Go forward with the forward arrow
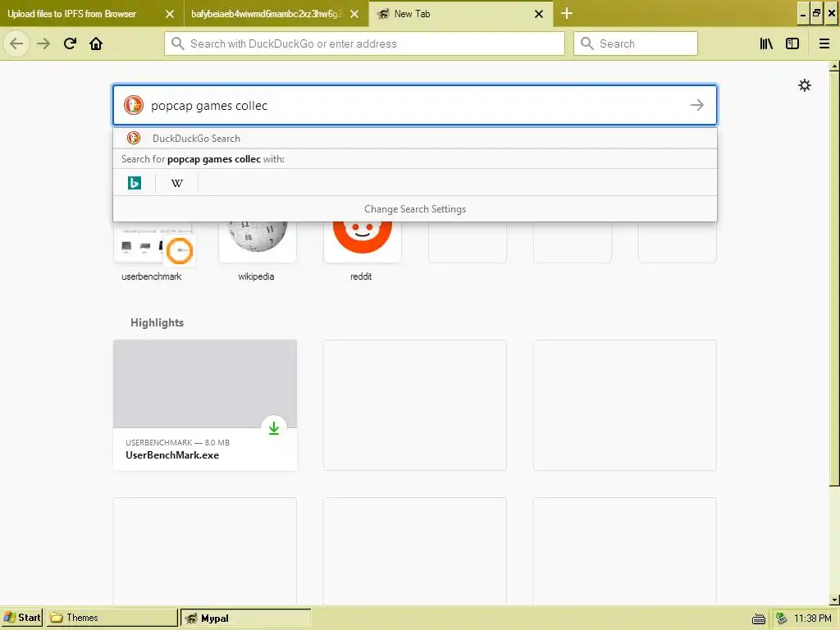 point(43,43)
